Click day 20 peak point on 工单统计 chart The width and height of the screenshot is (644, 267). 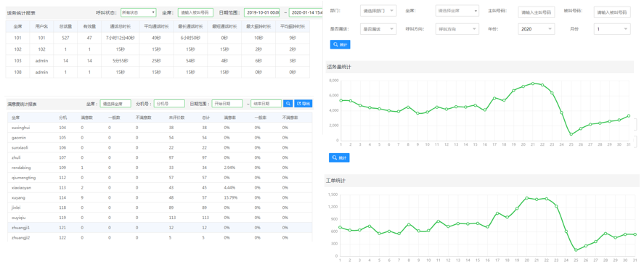[x=527, y=197]
